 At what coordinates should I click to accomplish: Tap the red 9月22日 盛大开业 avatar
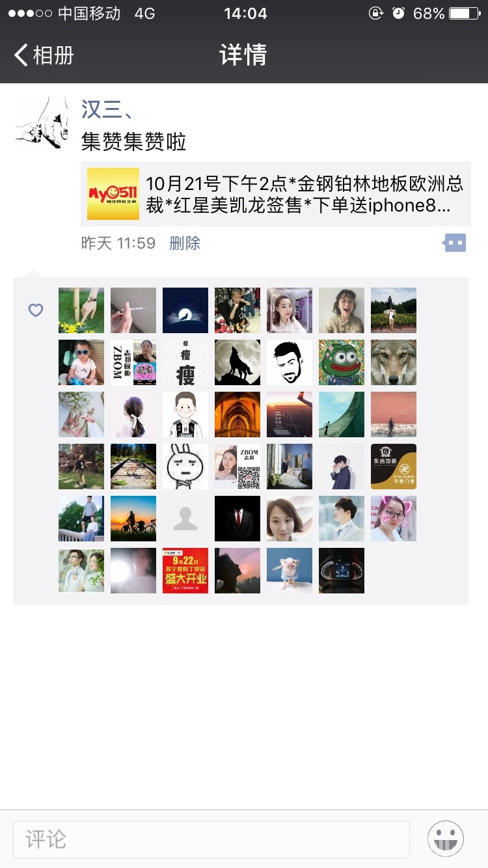pos(185,571)
